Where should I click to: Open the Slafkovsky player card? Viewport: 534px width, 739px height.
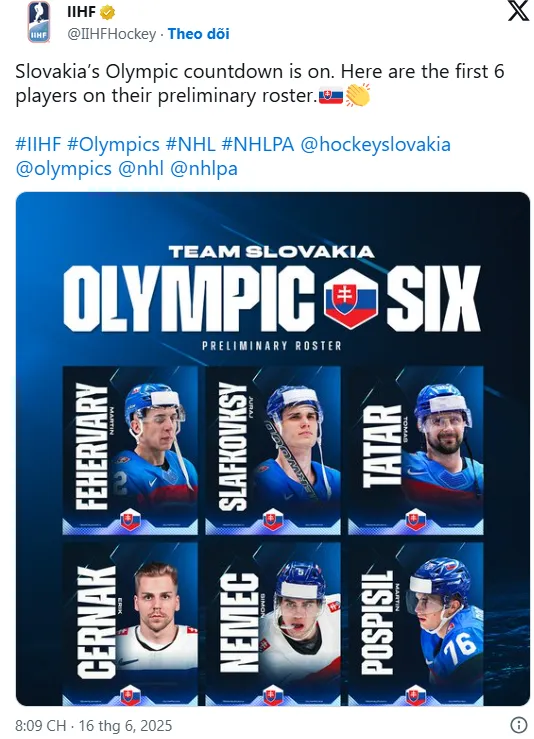(x=273, y=450)
